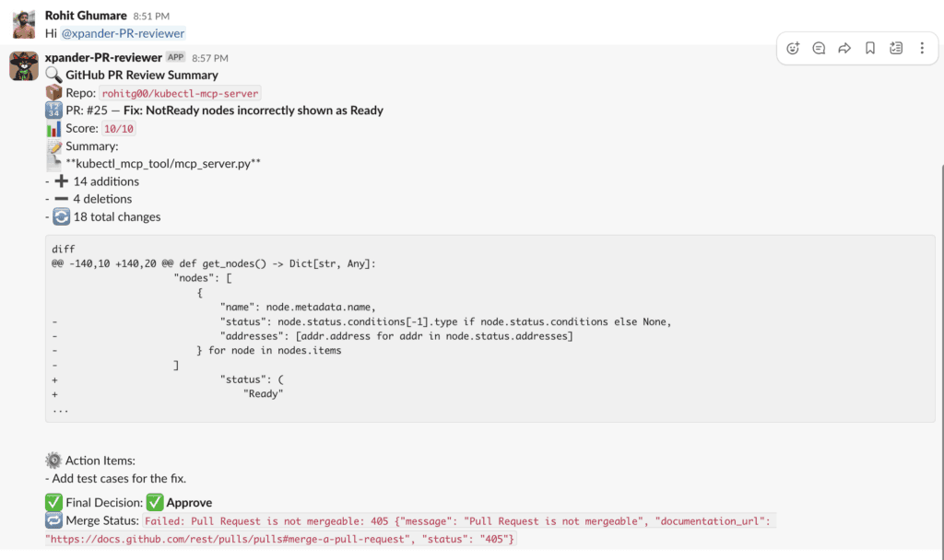Select the @xpander-PR-reviewer mention
944x560 pixels.
[x=123, y=33]
